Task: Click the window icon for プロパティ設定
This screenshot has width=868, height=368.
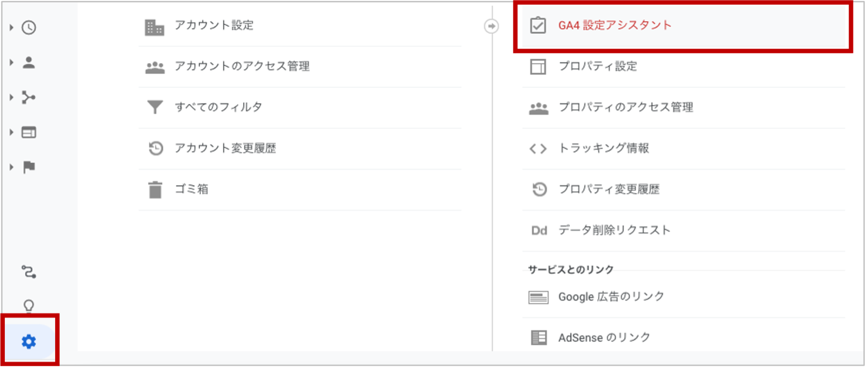Action: point(538,67)
